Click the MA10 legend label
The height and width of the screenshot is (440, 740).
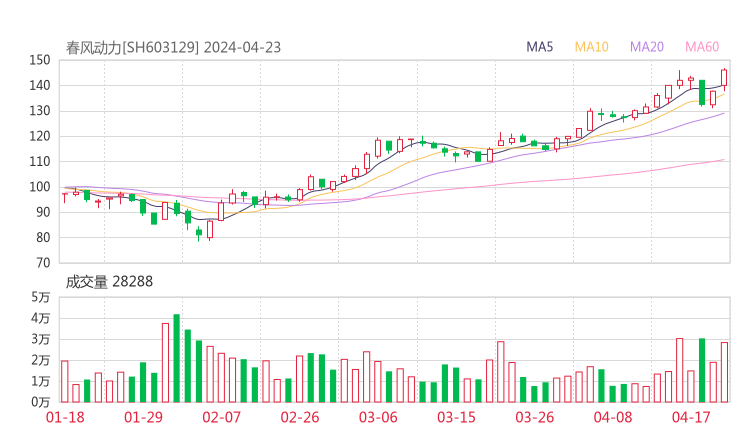(x=591, y=47)
